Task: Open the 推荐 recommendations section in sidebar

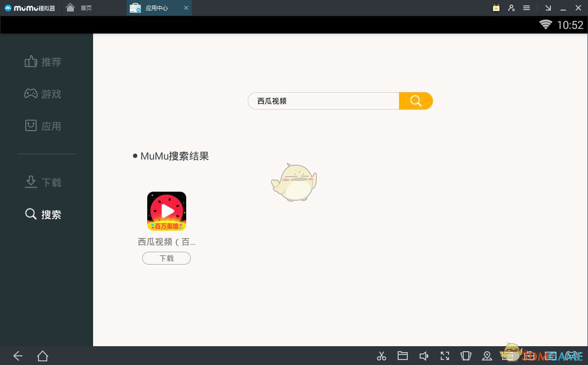Action: [43, 62]
